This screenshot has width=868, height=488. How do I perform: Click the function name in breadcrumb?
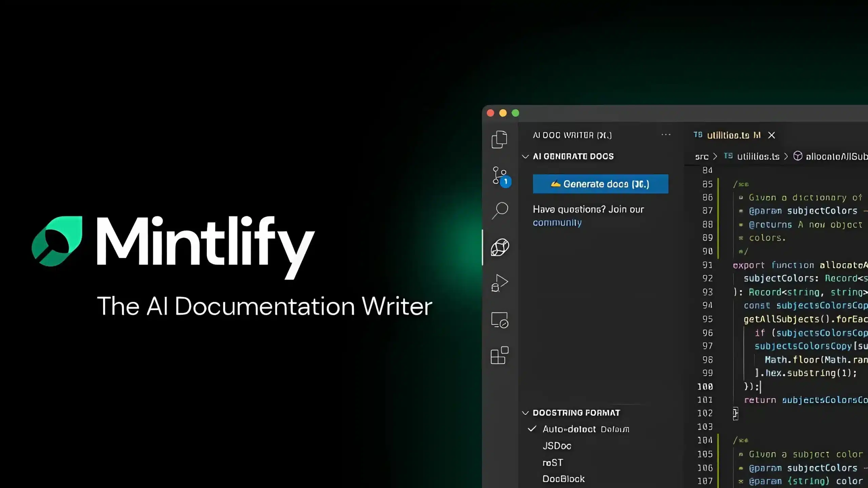836,156
